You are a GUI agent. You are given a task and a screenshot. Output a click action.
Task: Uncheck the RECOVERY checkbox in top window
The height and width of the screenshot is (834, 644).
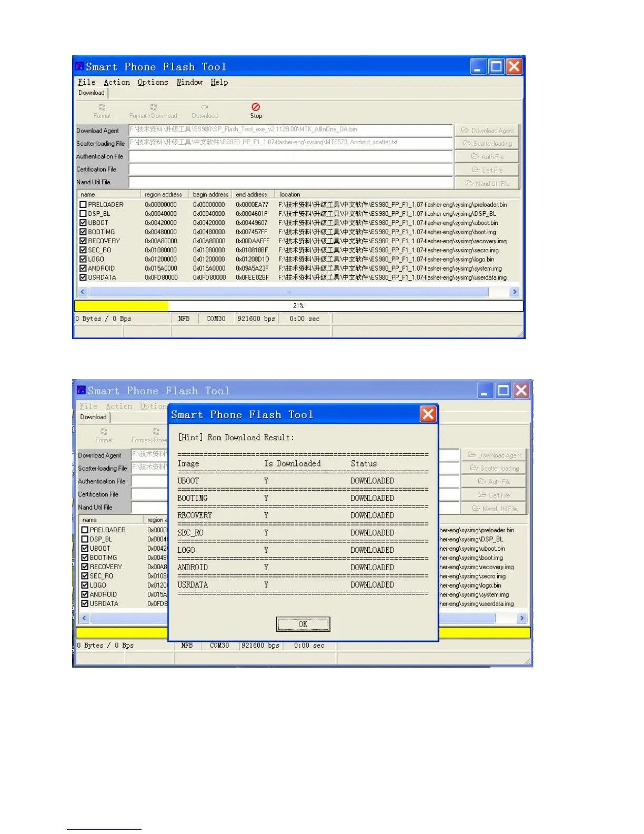click(83, 241)
